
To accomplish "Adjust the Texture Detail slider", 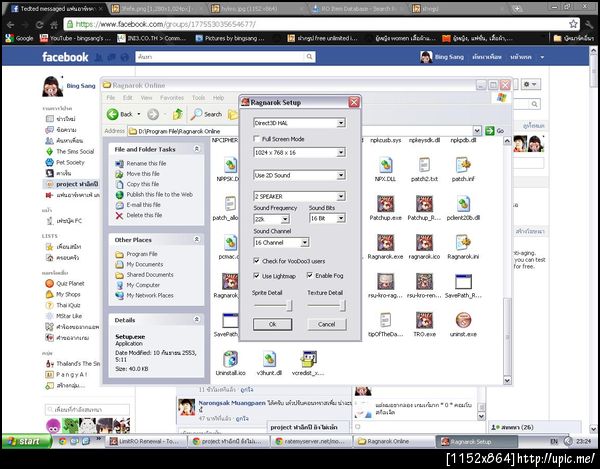I will point(343,305).
